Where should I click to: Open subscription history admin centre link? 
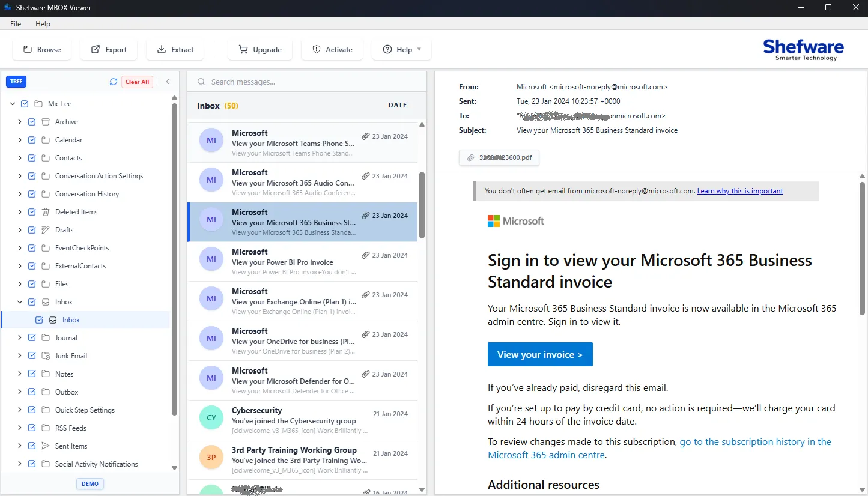point(660,448)
